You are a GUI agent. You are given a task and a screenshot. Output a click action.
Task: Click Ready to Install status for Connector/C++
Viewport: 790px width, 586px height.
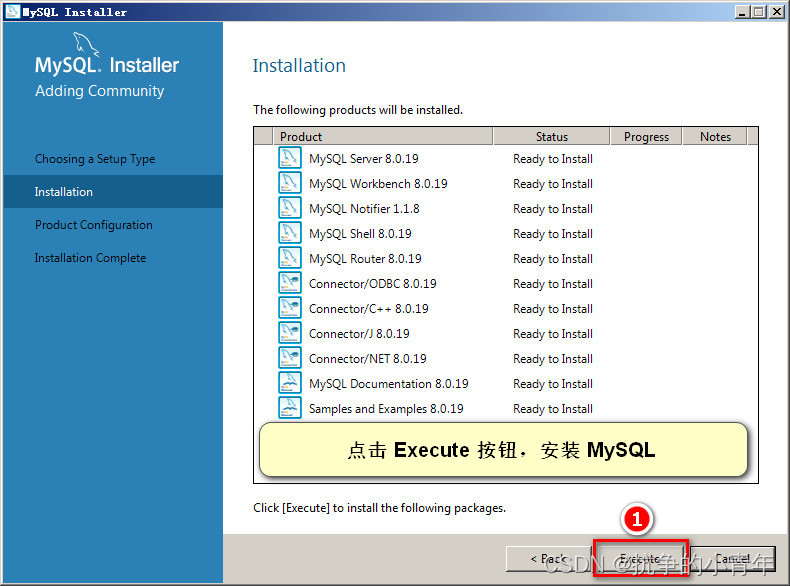553,308
